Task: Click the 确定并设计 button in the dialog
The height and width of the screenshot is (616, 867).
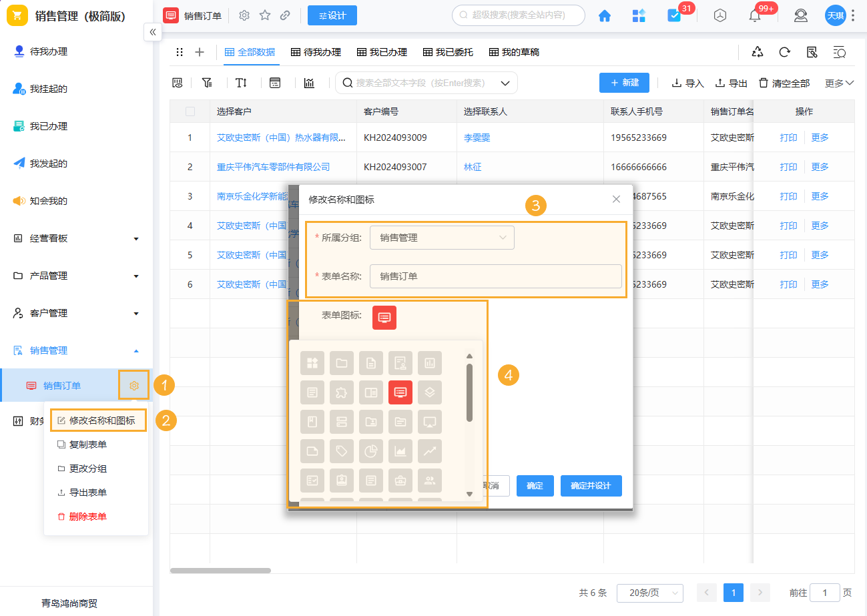Action: 591,486
